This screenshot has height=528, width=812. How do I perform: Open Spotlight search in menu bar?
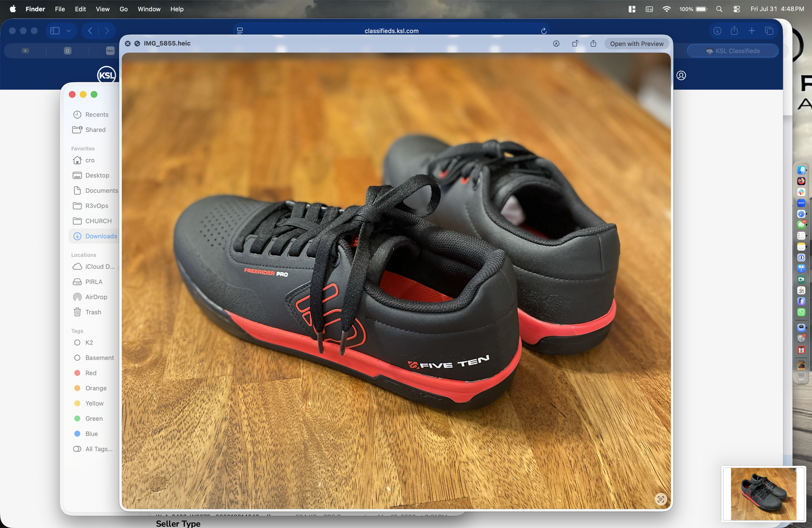click(719, 9)
